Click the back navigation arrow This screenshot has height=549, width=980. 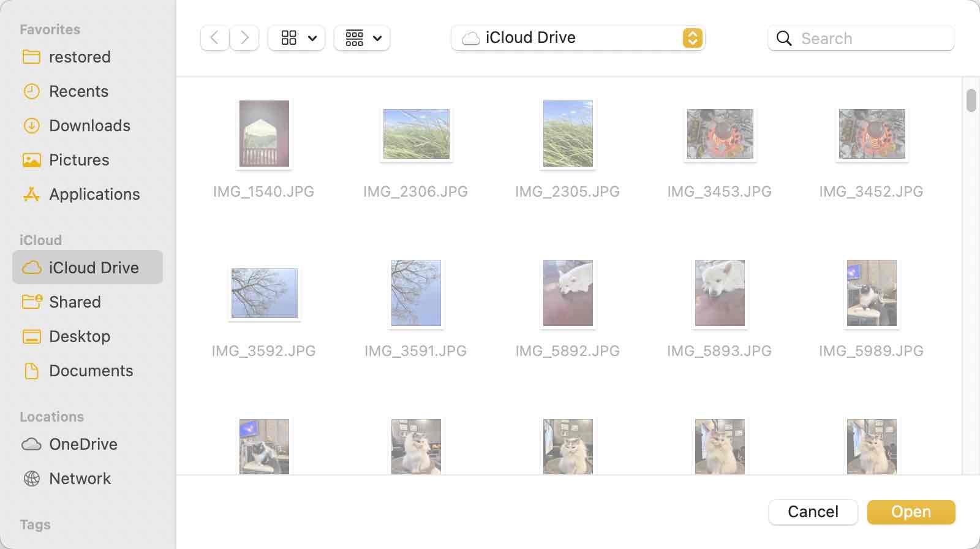214,38
